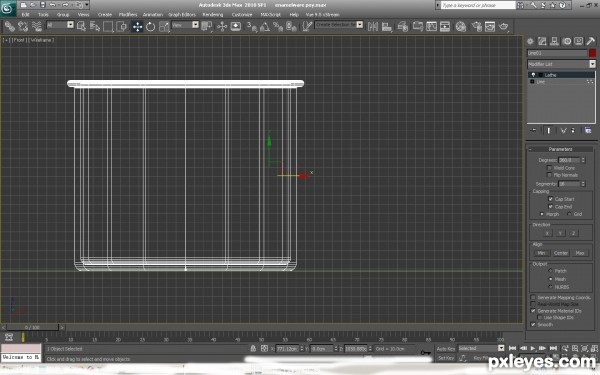The image size is (600, 375).
Task: Collapse the Parameters rollout
Action: pyautogui.click(x=560, y=149)
